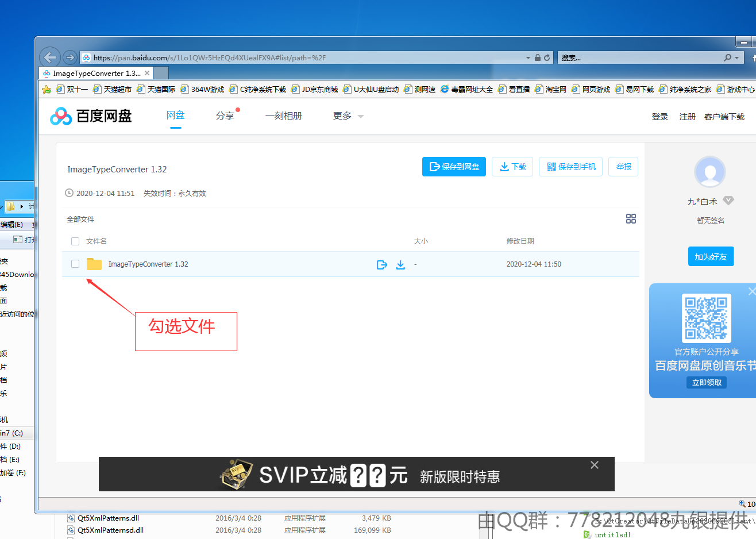Image resolution: width=756 pixels, height=539 pixels.
Task: Tick the select-all checkbox next to 文件名
Action: pyautogui.click(x=75, y=241)
